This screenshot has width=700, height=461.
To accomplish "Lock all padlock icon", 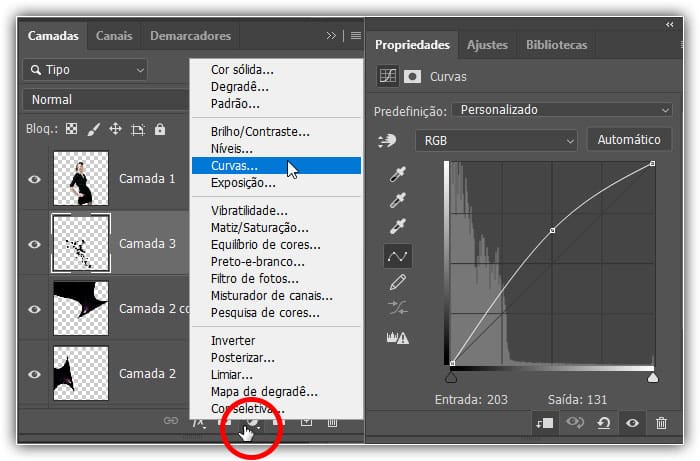I will click(x=160, y=129).
